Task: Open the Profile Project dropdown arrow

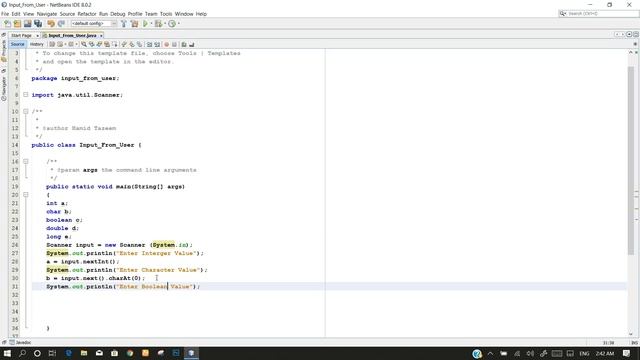Action: coord(179,24)
